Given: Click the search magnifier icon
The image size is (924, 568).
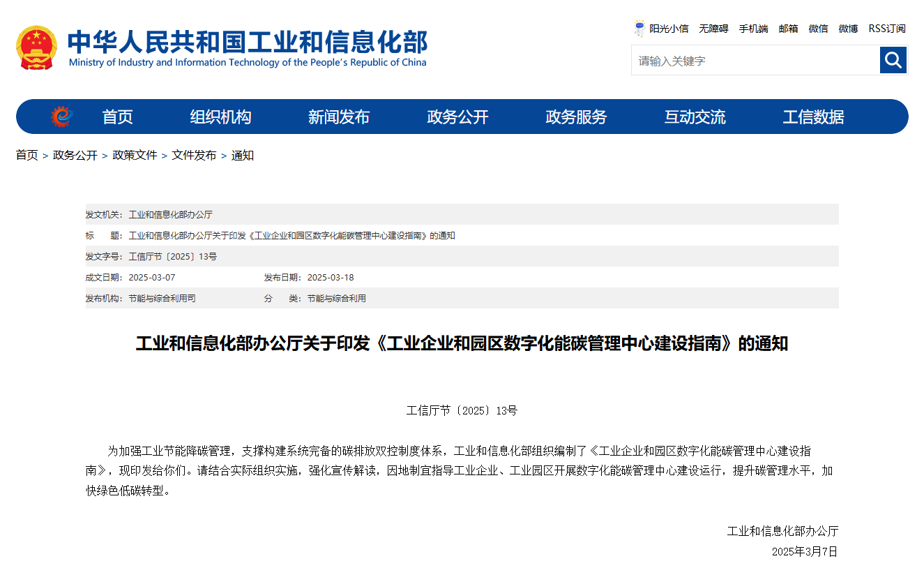Looking at the screenshot, I should point(893,60).
